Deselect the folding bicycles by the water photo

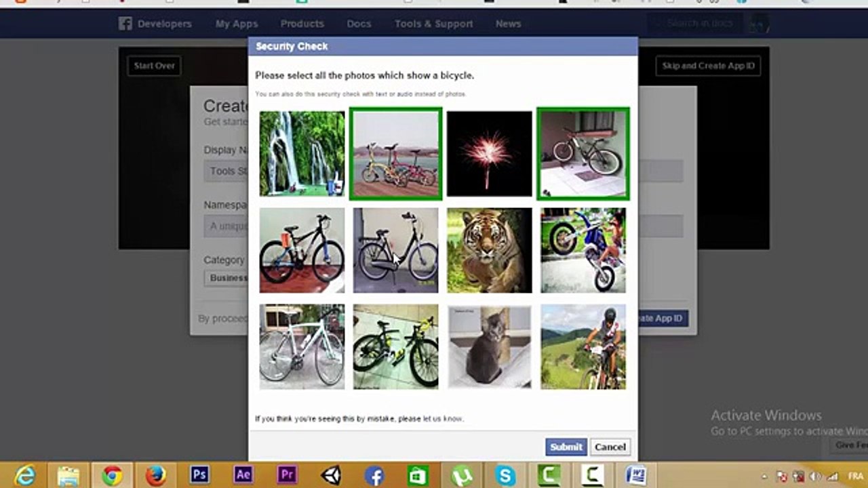[x=395, y=154]
